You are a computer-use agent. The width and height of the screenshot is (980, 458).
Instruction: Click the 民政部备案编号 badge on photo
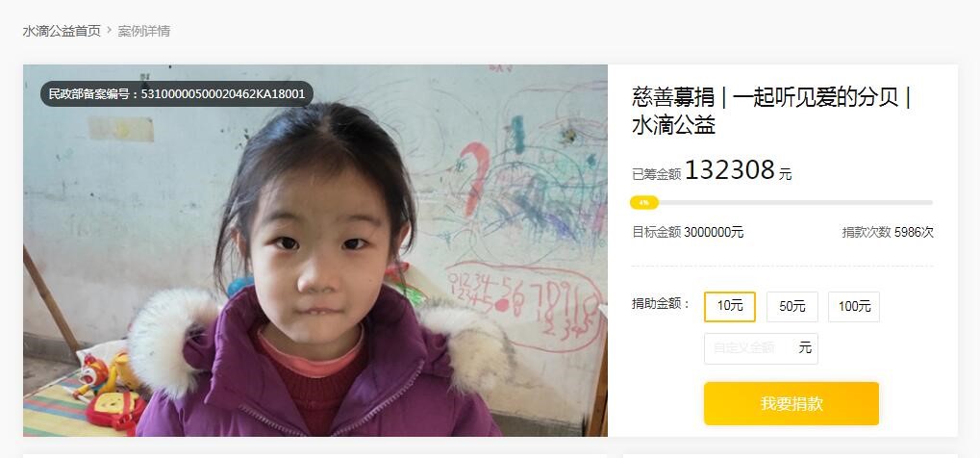tap(177, 94)
